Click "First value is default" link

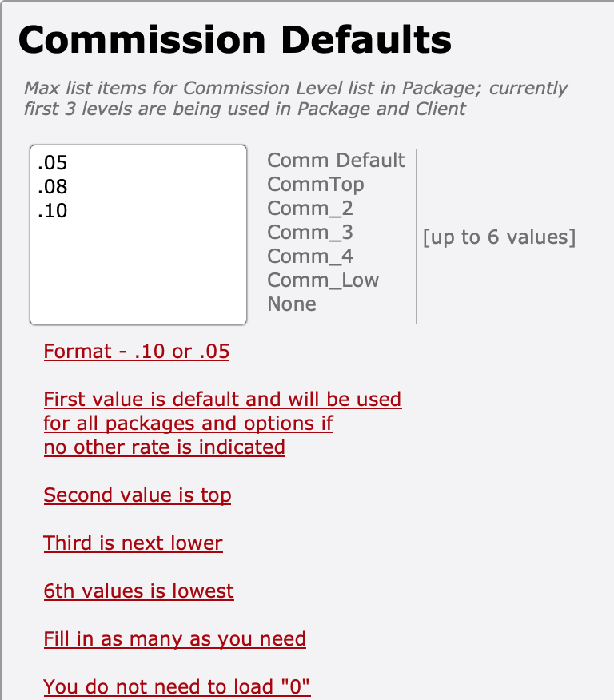click(222, 400)
